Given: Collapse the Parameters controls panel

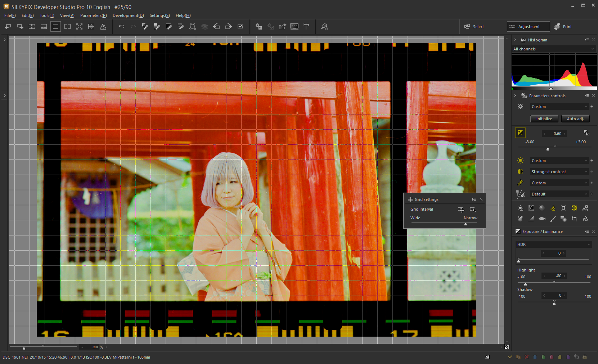Looking at the screenshot, I should tap(515, 96).
